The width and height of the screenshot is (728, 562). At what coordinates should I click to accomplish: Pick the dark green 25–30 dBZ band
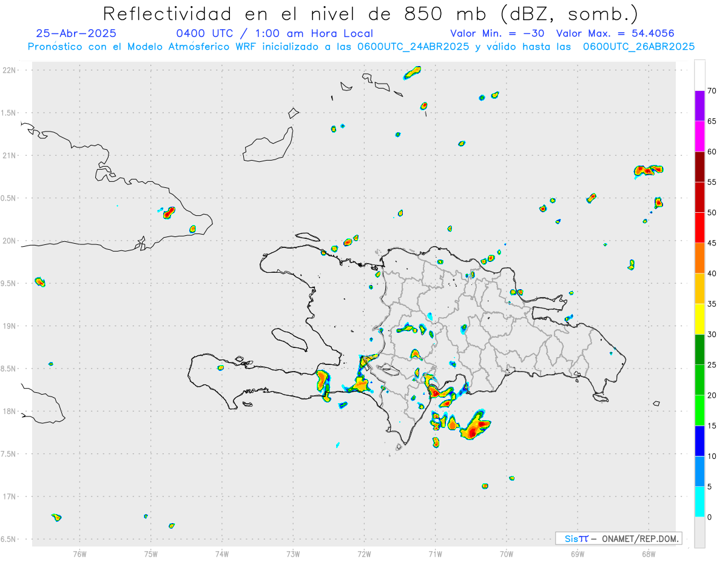pos(699,350)
